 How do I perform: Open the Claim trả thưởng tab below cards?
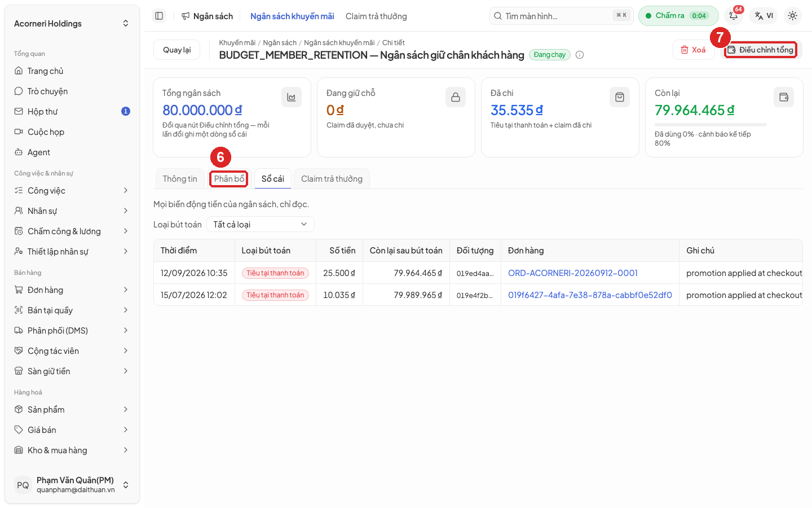coord(332,179)
